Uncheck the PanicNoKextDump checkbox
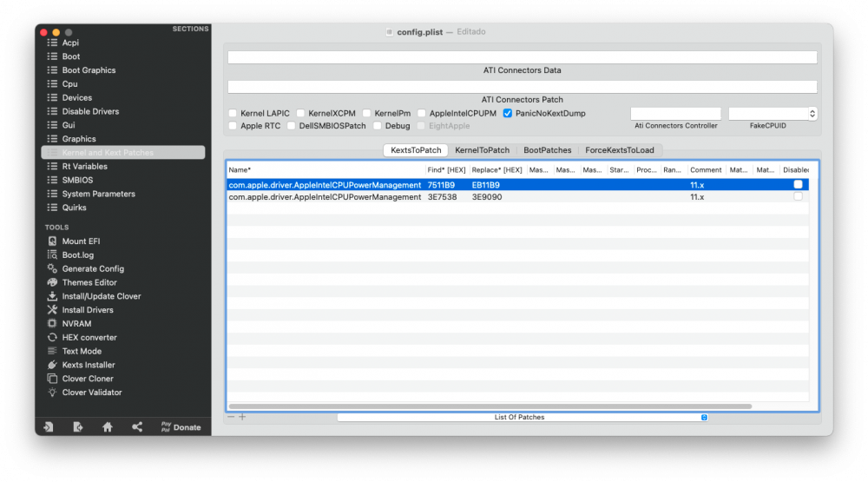The image size is (868, 482). pyautogui.click(x=508, y=114)
